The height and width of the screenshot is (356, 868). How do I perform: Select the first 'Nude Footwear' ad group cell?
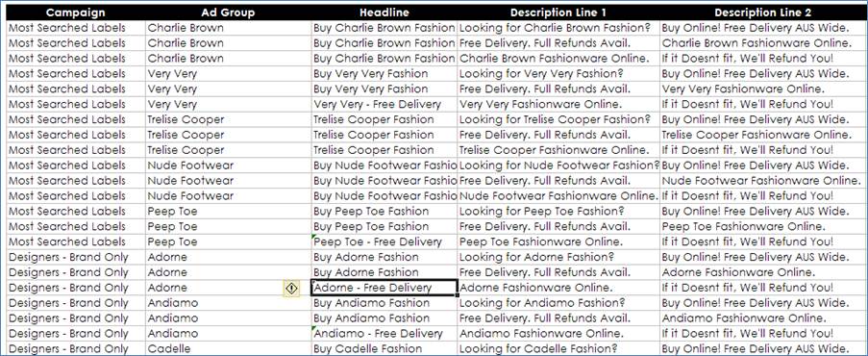click(229, 165)
